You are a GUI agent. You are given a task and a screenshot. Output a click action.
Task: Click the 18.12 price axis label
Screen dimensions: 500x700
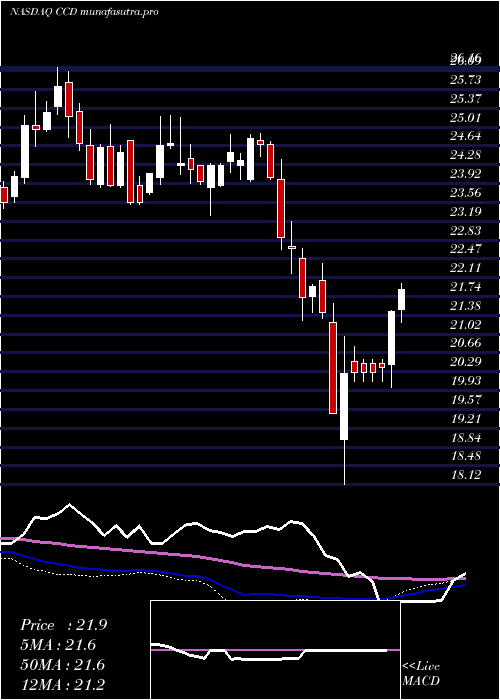pyautogui.click(x=466, y=475)
